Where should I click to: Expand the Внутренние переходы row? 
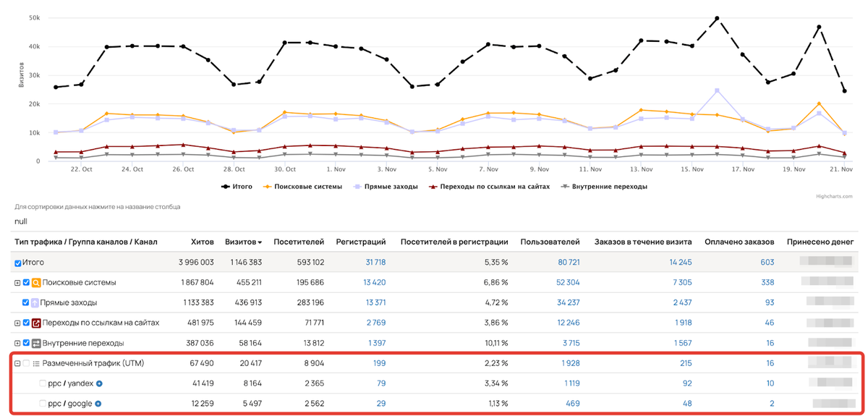click(x=18, y=343)
